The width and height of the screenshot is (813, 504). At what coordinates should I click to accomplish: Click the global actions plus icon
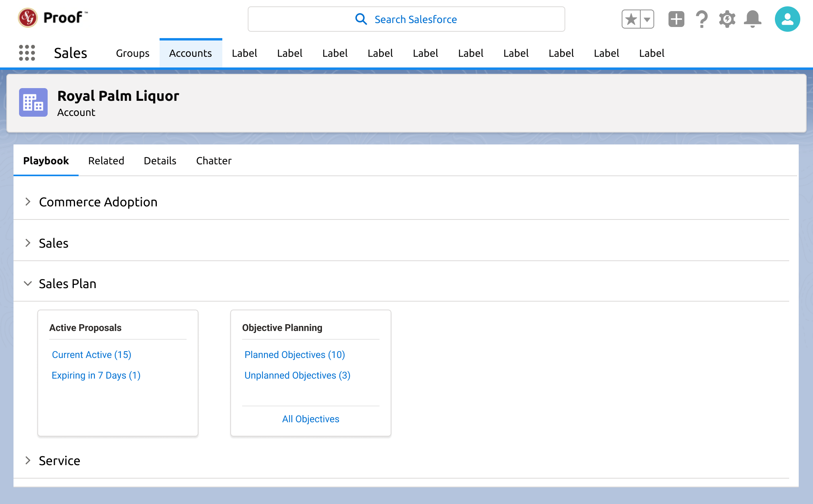(x=676, y=19)
